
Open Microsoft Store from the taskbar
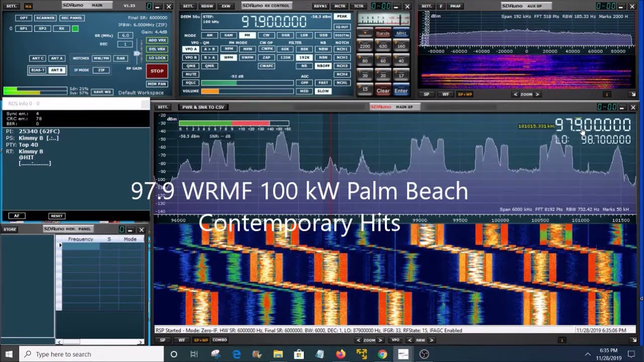(x=298, y=354)
